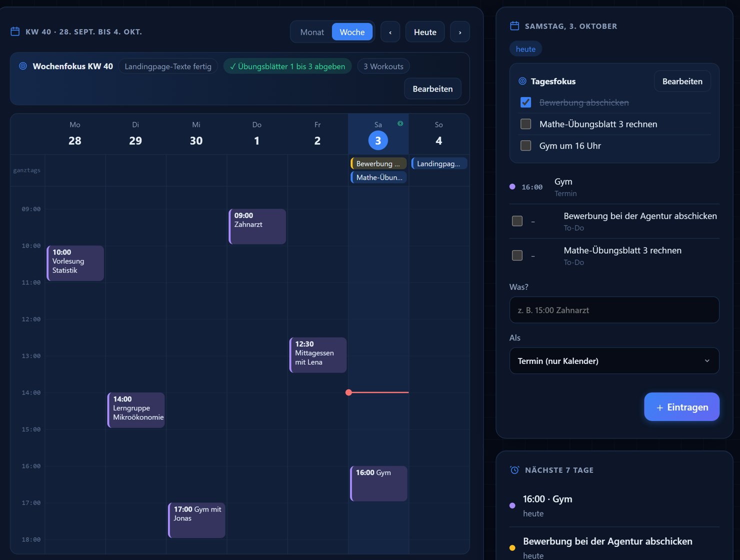The width and height of the screenshot is (740, 560).
Task: Click the Was? input field
Action: [x=614, y=310]
